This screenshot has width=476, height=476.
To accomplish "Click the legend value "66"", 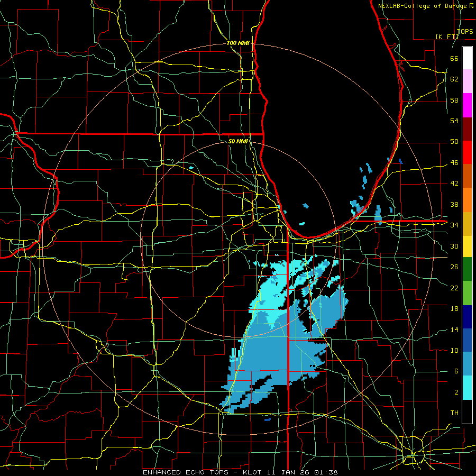I will pos(454,58).
